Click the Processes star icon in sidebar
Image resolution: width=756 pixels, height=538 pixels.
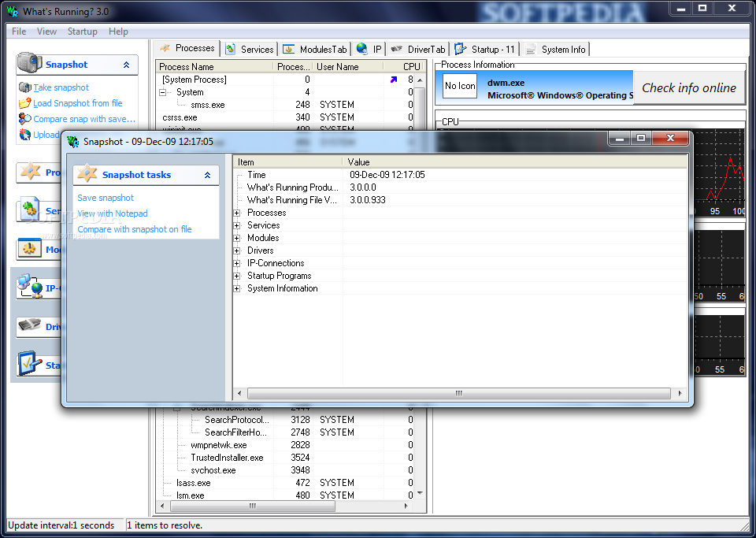pyautogui.click(x=30, y=171)
